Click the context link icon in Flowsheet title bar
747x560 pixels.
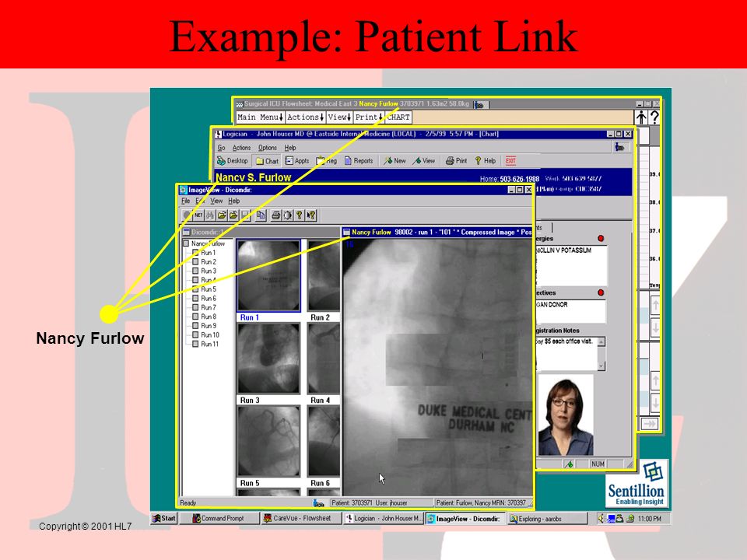pos(480,104)
